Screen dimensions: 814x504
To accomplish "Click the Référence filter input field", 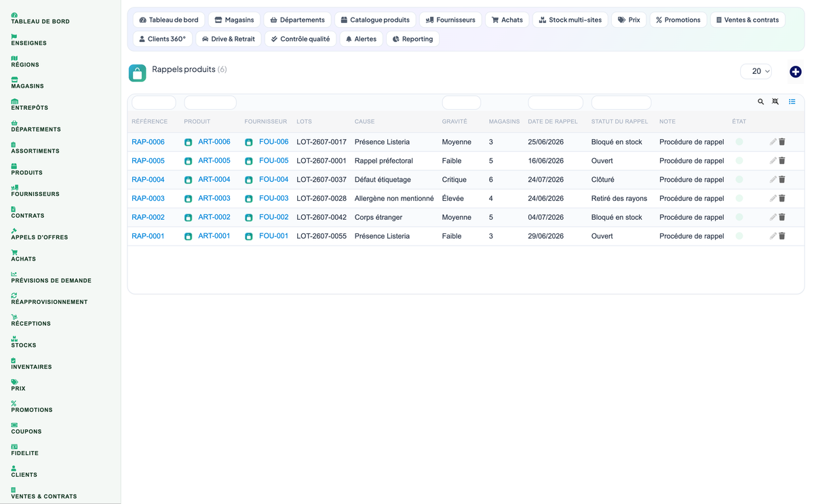I will (154, 102).
